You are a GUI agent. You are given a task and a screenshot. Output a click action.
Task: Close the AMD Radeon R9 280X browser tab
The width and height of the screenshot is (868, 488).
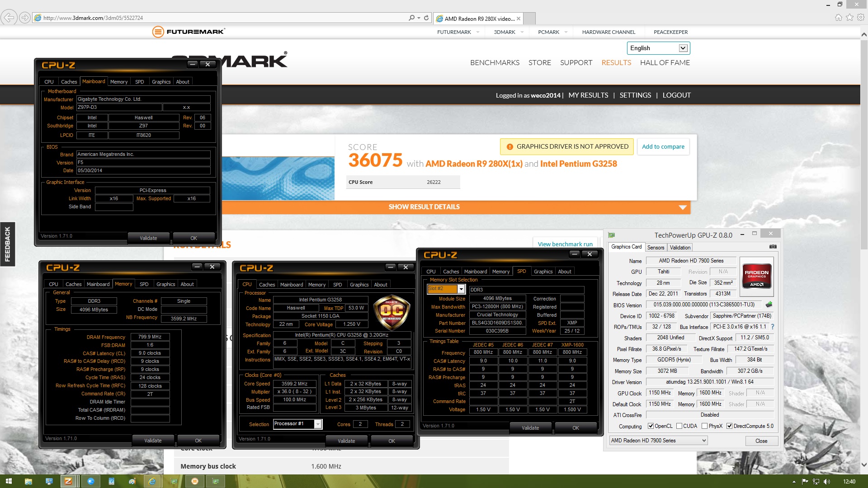click(x=519, y=19)
